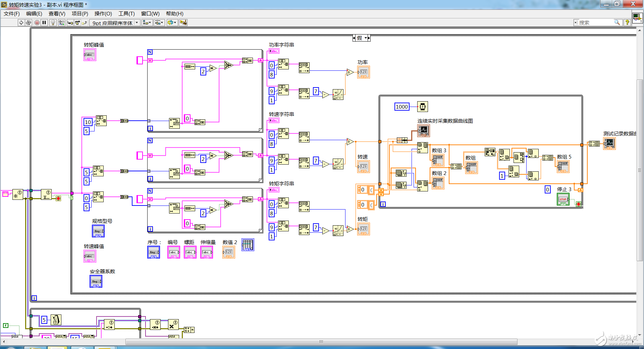Viewport: 644px width, 349px height.
Task: Select the 转速字符串 string terminal
Action: tap(274, 121)
